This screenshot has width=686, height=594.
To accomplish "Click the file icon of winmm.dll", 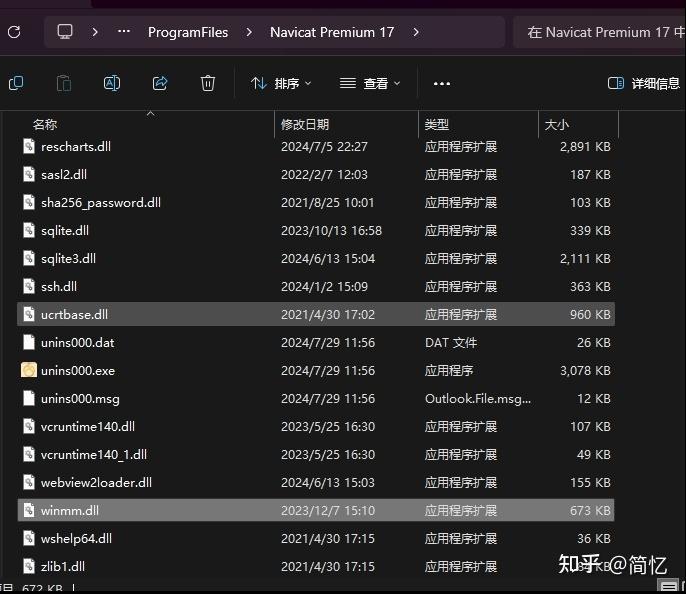I will 29,510.
